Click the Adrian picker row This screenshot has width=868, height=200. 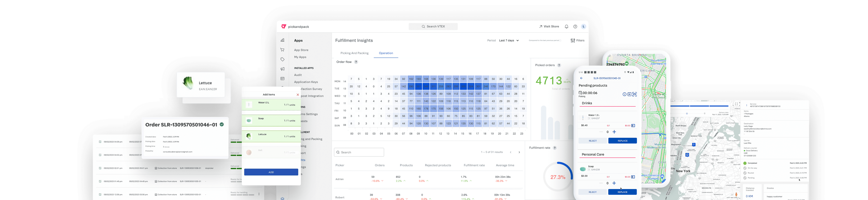[428, 179]
